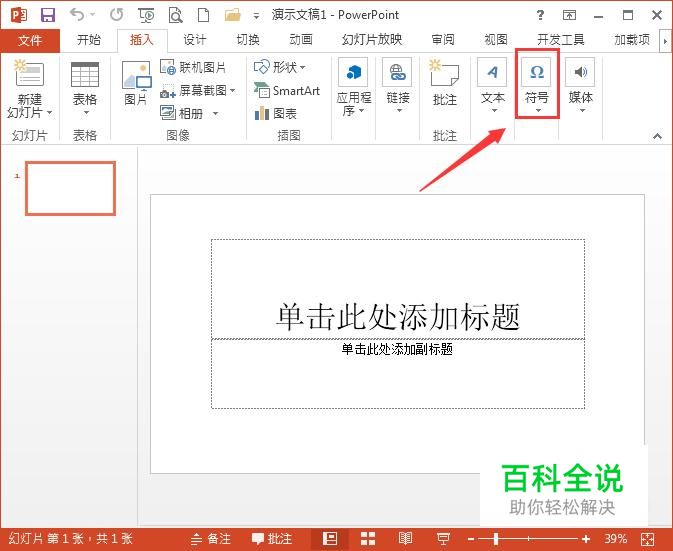Select slide 1 thumbnail in the panel

point(70,188)
